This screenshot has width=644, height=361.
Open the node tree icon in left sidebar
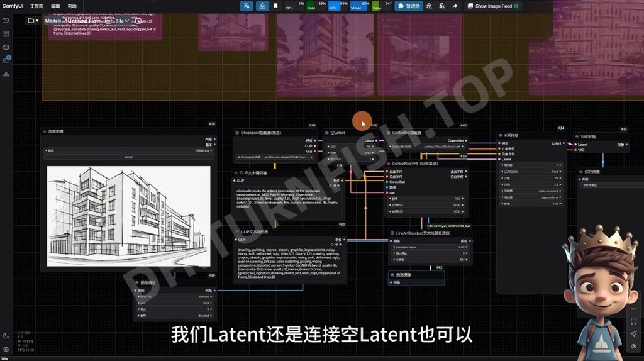click(x=6, y=74)
